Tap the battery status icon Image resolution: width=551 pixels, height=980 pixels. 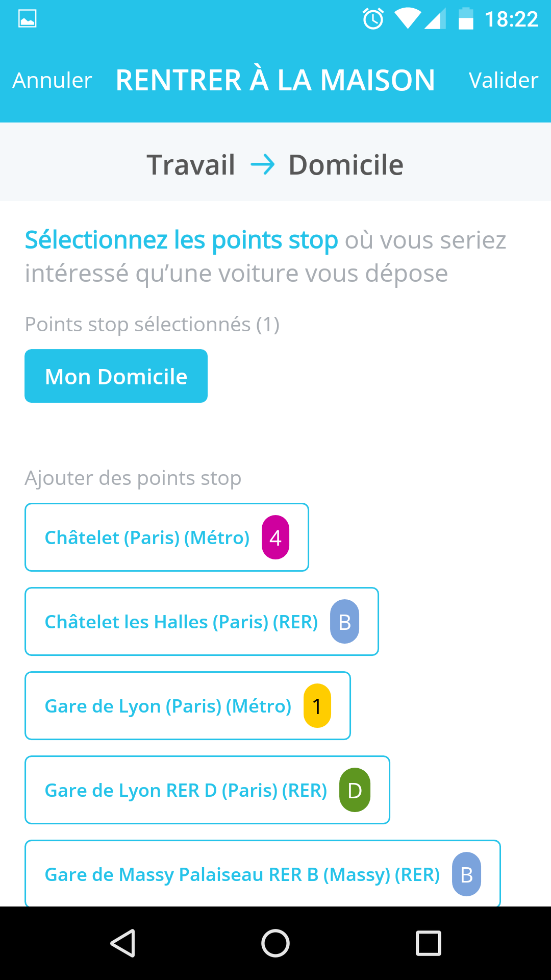click(x=466, y=19)
